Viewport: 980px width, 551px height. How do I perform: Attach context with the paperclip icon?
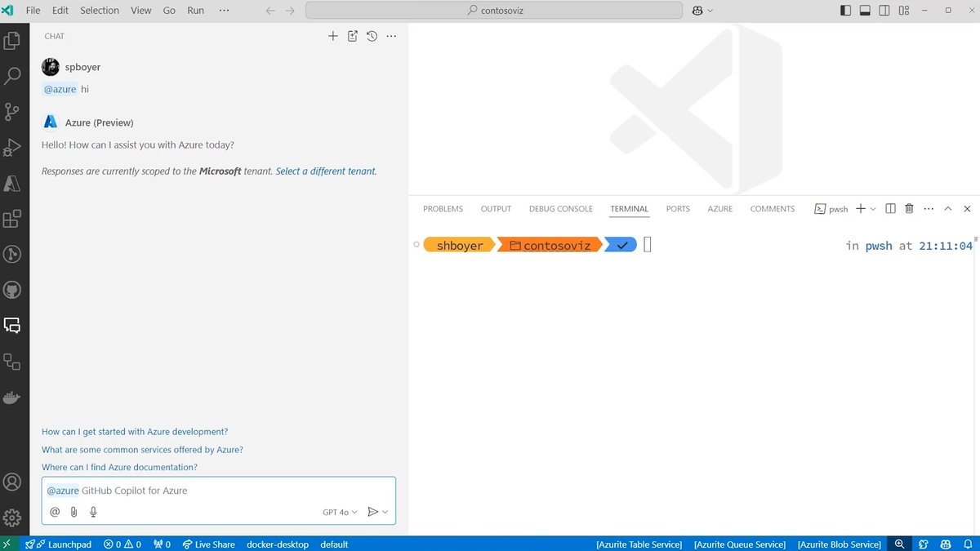74,512
